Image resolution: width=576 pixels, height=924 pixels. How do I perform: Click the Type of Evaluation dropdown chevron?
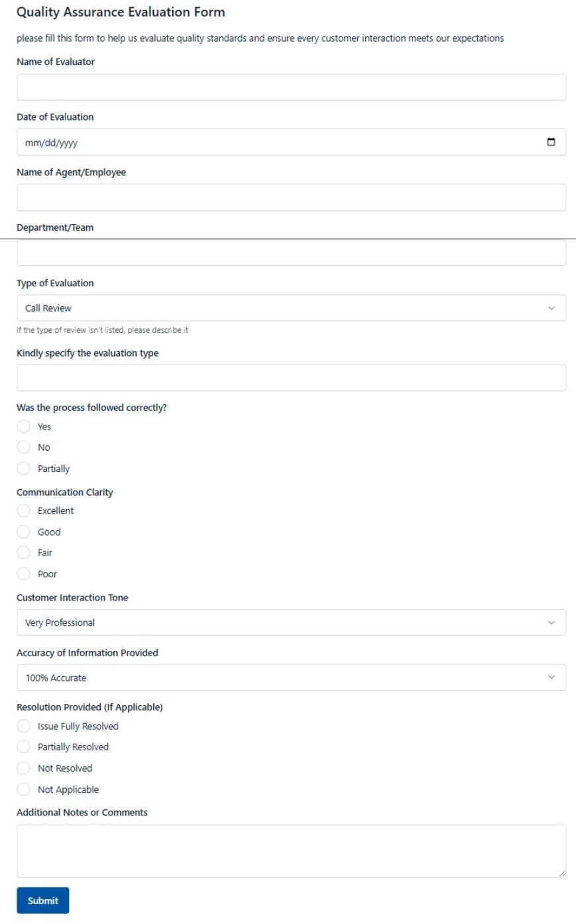click(x=551, y=307)
